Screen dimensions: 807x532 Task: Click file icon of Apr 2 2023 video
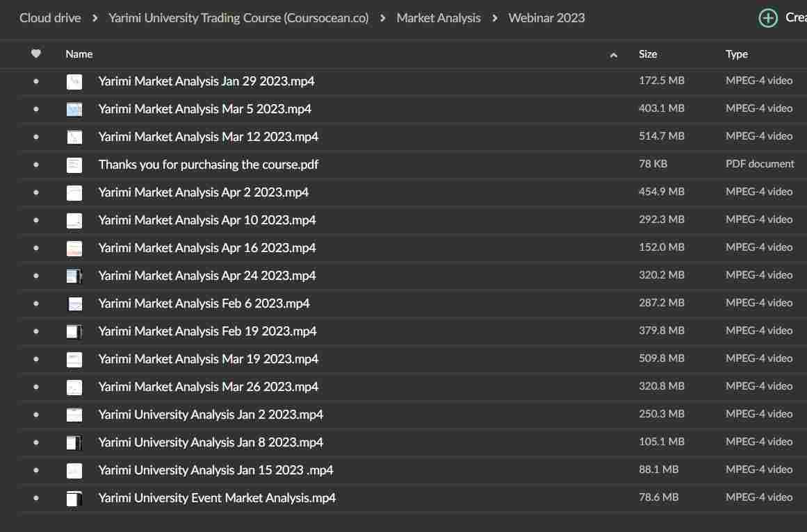[74, 192]
